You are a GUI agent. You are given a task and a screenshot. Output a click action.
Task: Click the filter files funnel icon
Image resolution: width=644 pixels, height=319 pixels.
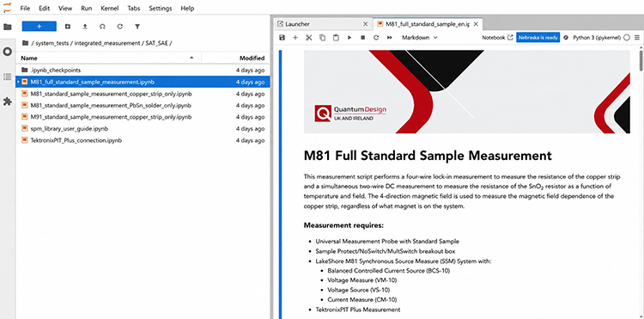(x=137, y=27)
